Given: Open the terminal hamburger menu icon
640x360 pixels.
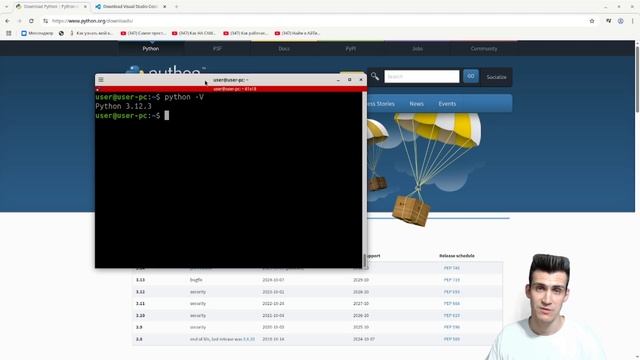Looking at the screenshot, I should click(x=101, y=80).
